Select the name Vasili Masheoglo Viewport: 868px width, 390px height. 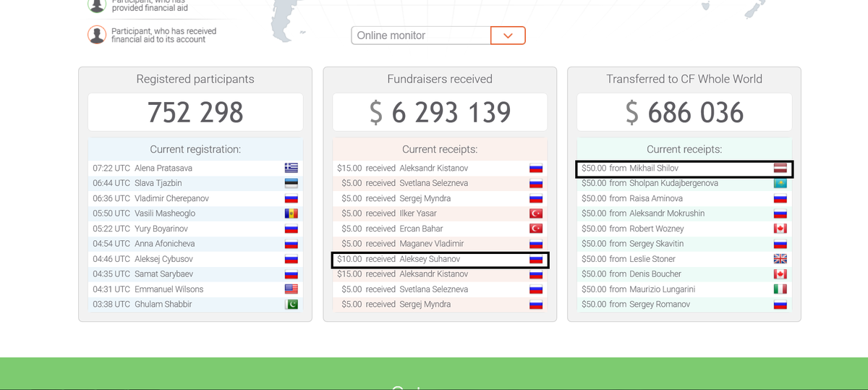(x=165, y=213)
